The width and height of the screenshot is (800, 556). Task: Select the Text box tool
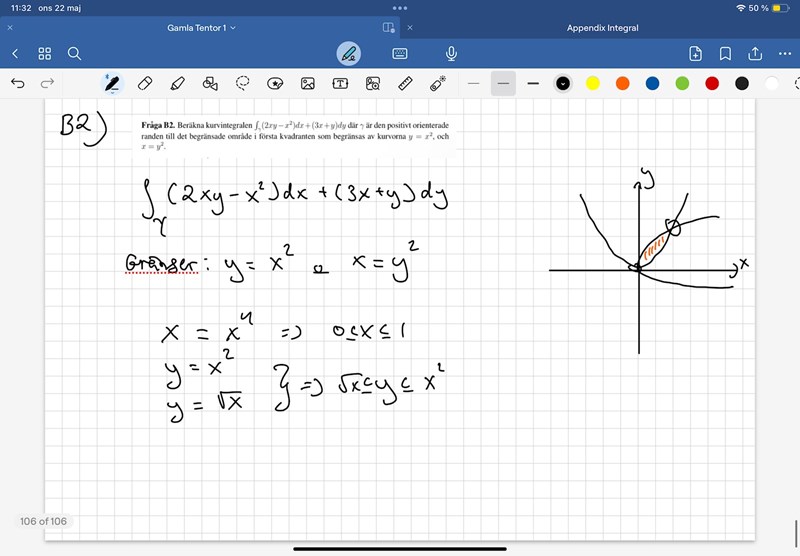click(340, 83)
